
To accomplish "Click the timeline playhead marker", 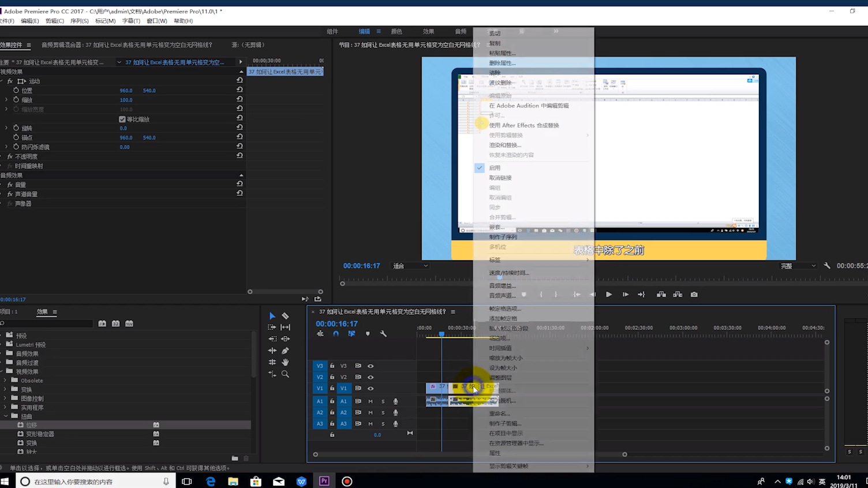I will (442, 334).
